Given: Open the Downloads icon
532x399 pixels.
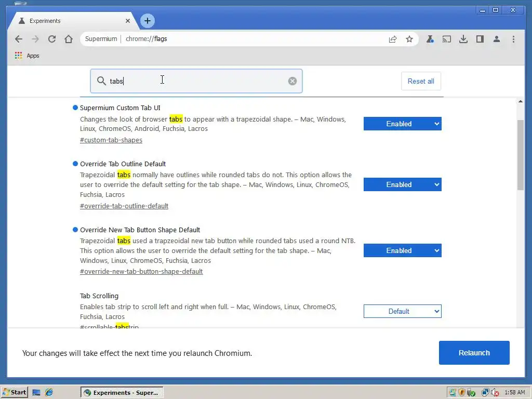Looking at the screenshot, I should (463, 39).
